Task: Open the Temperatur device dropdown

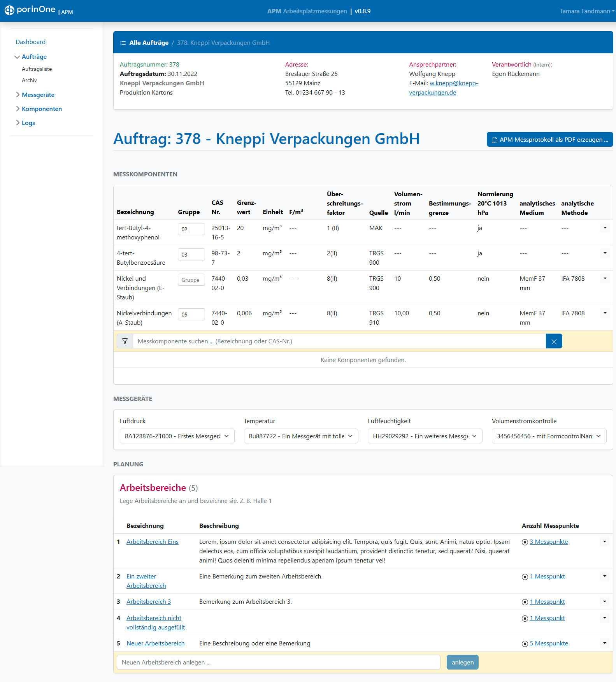Action: click(x=301, y=436)
